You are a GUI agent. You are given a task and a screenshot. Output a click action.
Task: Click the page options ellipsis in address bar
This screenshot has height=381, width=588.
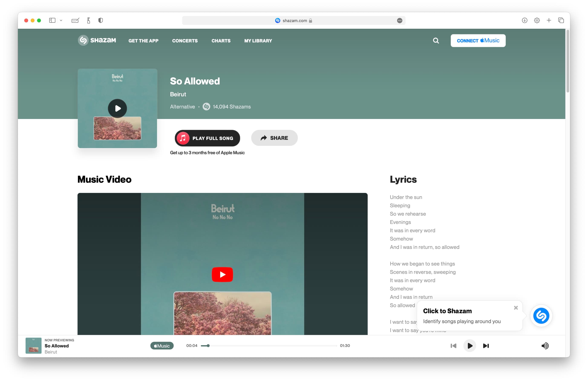click(399, 20)
